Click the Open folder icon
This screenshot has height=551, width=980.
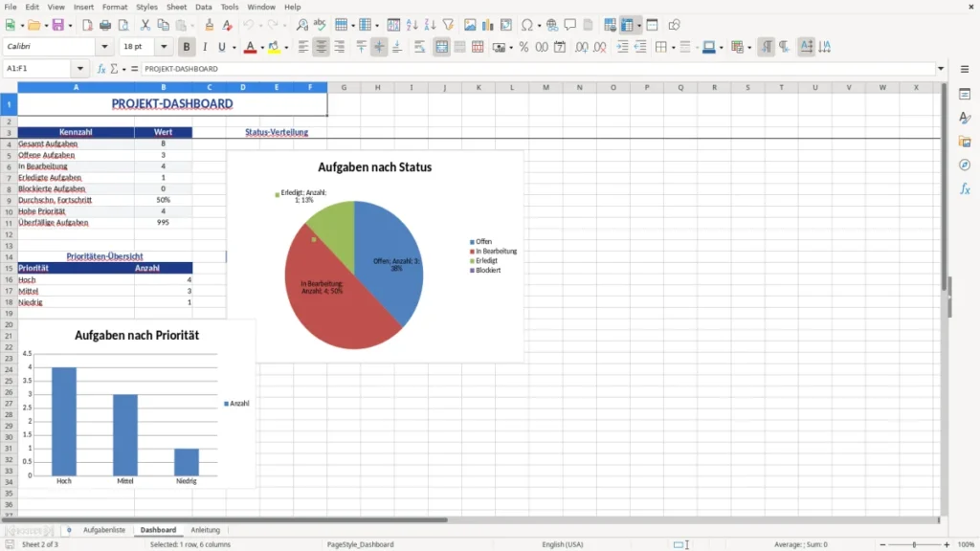click(33, 25)
